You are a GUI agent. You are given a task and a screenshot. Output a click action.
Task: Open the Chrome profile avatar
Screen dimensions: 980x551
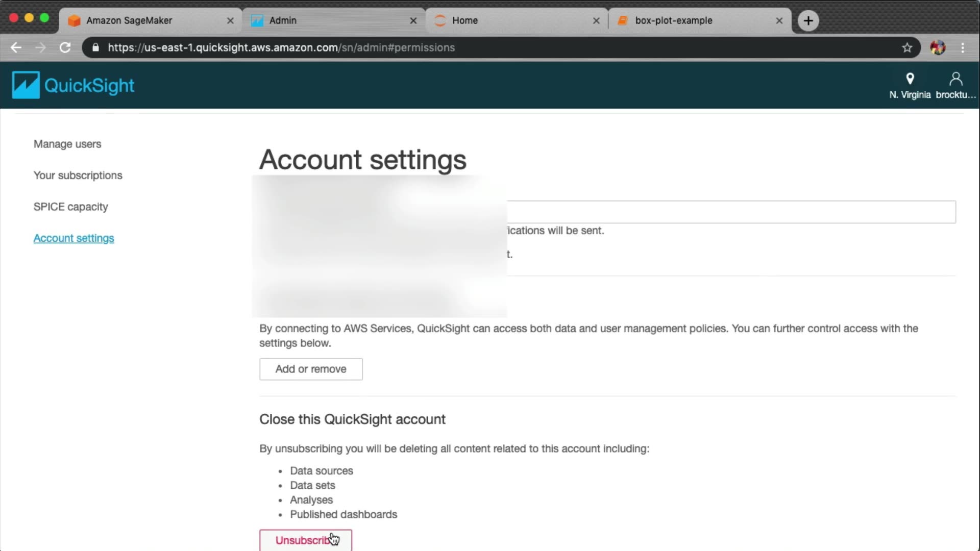pyautogui.click(x=938, y=47)
